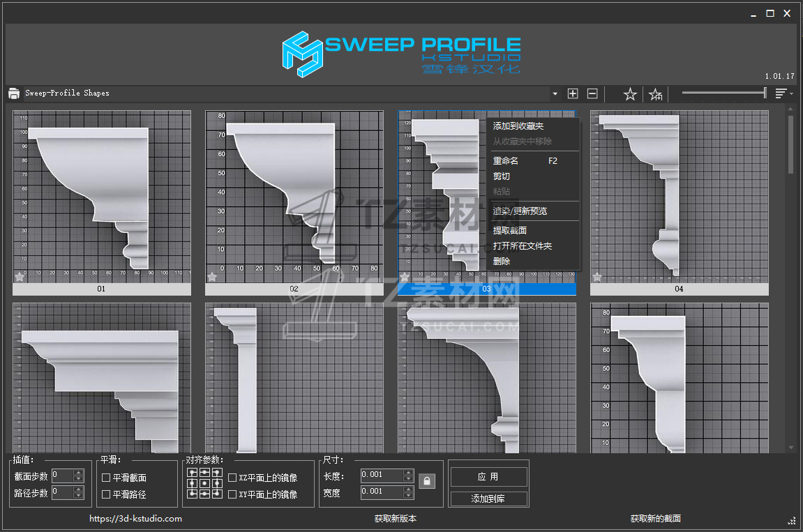Maximize the Sweep Profile window
Viewport: 803px width, 532px height.
point(770,13)
